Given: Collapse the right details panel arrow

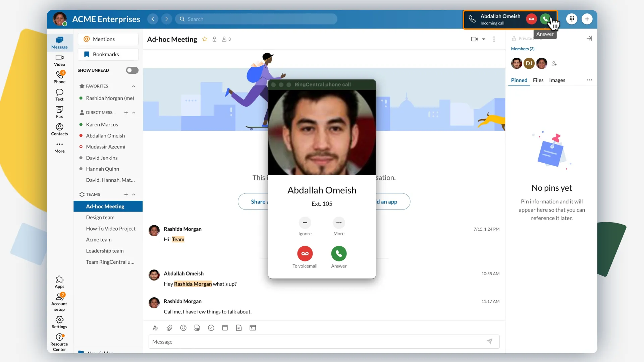Looking at the screenshot, I should pyautogui.click(x=589, y=39).
